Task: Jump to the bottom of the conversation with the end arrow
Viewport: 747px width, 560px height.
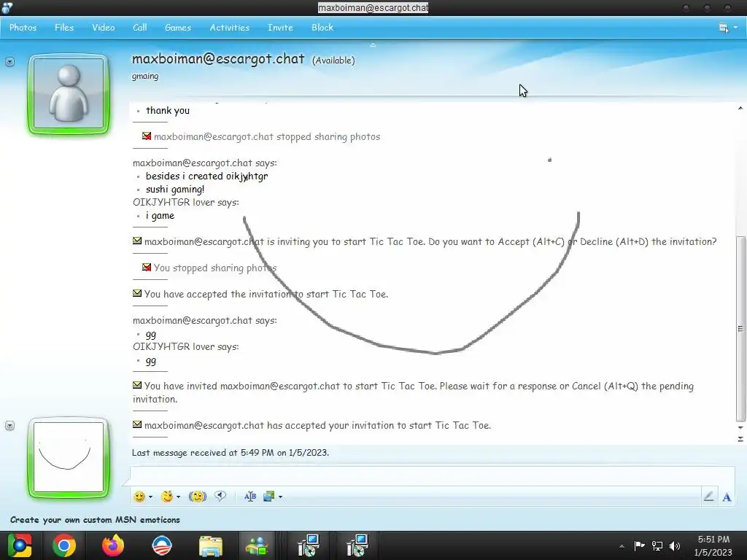Action: click(x=740, y=439)
